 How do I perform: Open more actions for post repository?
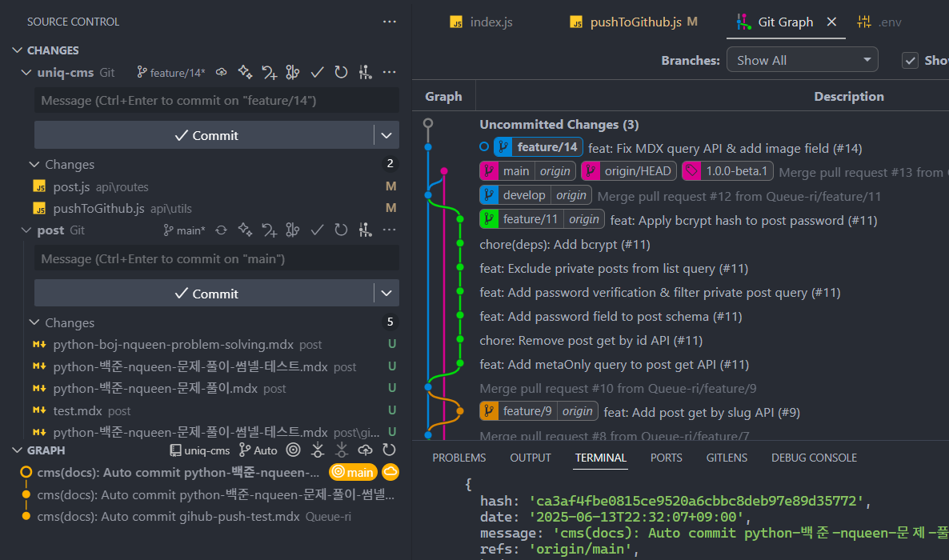[389, 230]
